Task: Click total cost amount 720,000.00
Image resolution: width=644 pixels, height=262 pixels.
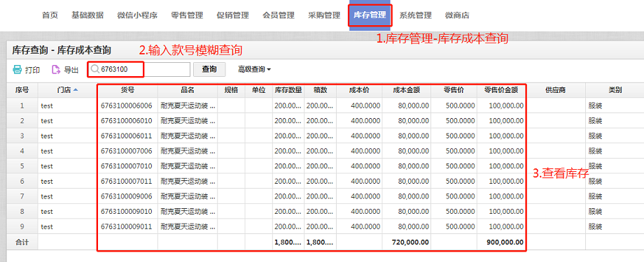Action: tap(411, 242)
